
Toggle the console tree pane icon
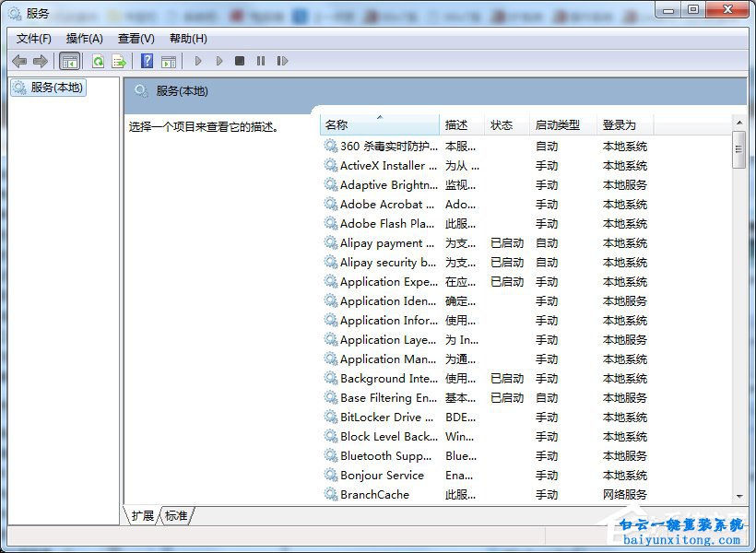69,61
